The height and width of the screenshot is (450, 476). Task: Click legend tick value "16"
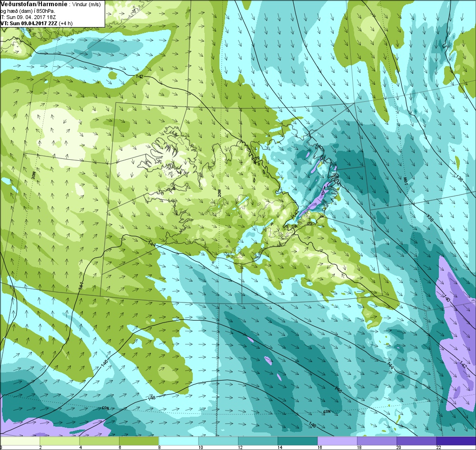pos(319,447)
